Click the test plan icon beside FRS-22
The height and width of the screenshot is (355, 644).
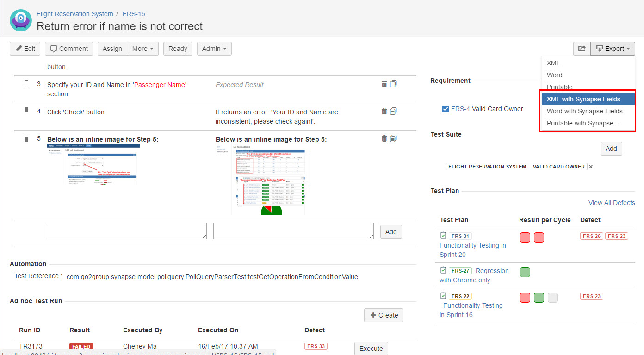click(443, 296)
